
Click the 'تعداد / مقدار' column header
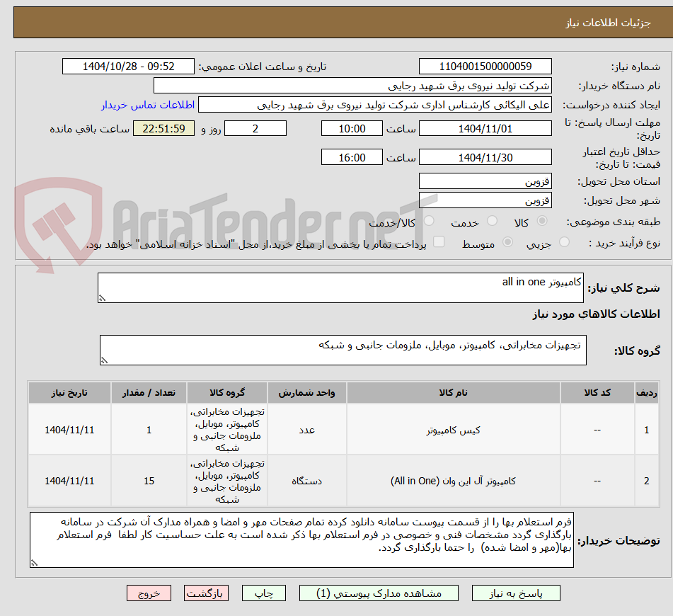tap(149, 393)
